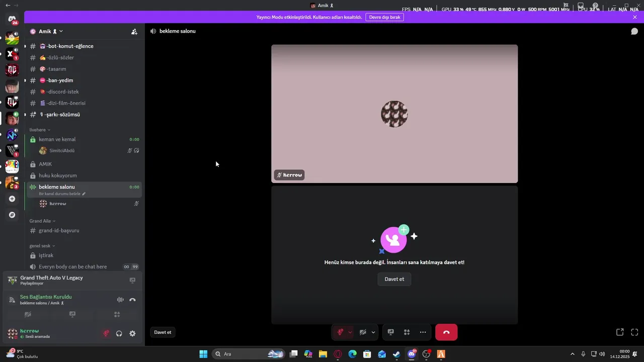Open activities launcher in call control bar
The width and height of the screenshot is (644, 362).
407,332
